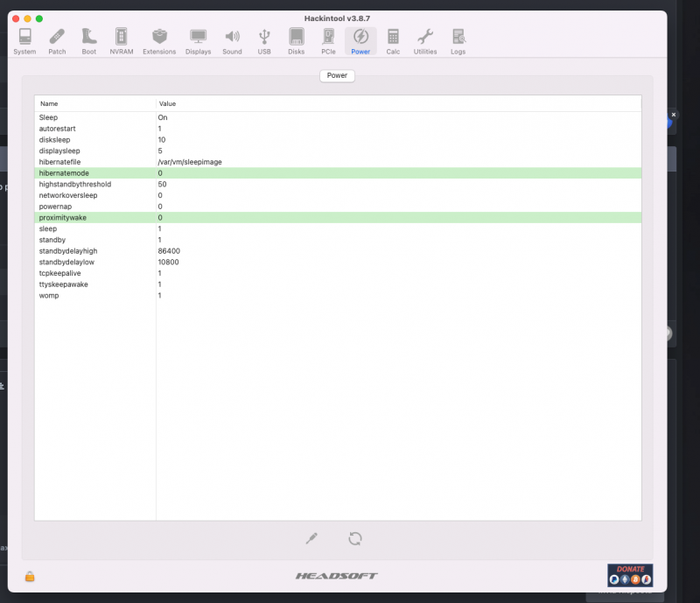Open the Patch toolbar section
Viewport: 700px width, 603px height.
[57, 41]
